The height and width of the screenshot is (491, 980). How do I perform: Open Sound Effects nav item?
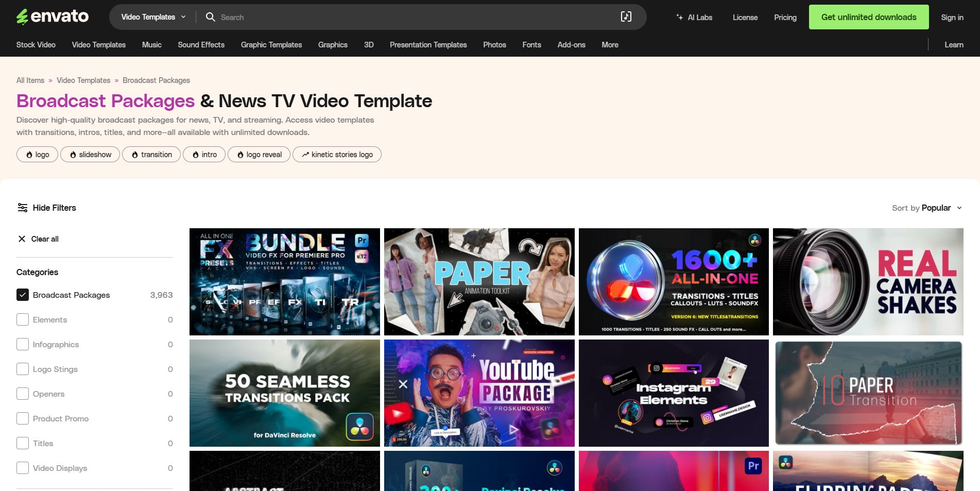[201, 45]
